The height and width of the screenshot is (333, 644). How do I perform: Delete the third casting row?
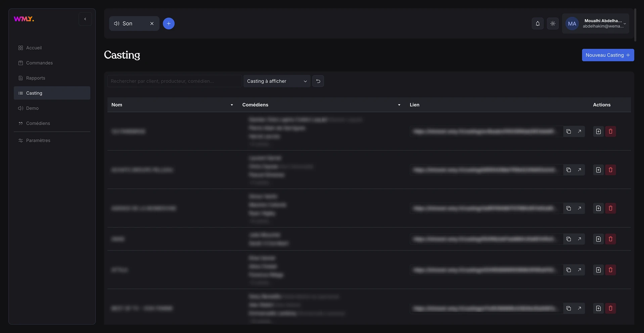click(x=610, y=208)
